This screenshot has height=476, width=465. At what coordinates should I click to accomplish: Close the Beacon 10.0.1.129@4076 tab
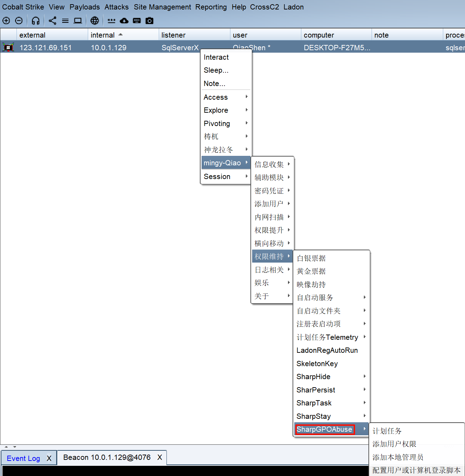[160, 457]
